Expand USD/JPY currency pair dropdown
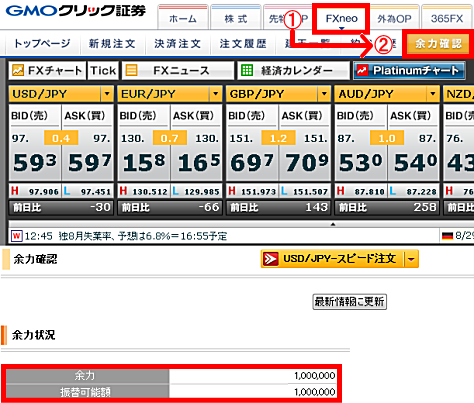Screen dimensions: 474x403 [x=107, y=94]
